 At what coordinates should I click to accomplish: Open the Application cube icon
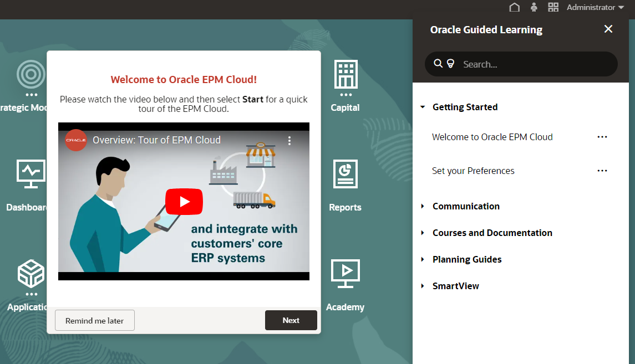[x=31, y=274]
